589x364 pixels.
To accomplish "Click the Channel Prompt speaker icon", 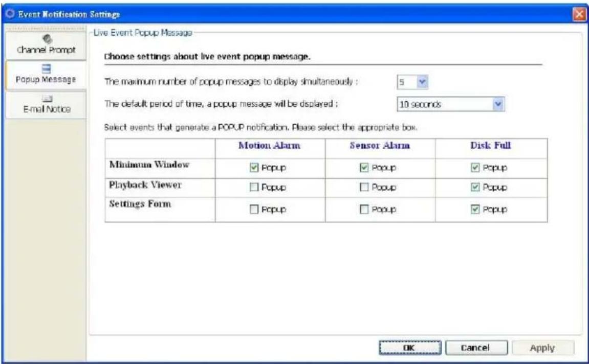I will tap(47, 39).
